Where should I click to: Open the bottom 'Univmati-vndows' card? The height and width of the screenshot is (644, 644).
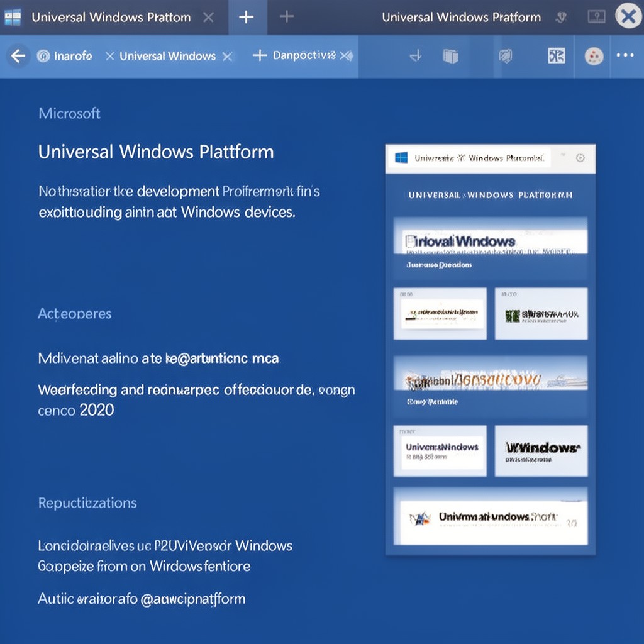[x=491, y=516]
